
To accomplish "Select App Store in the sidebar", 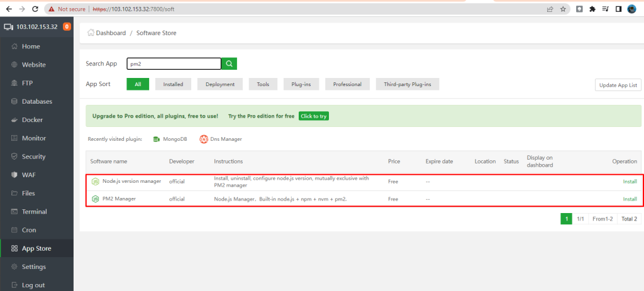I will (36, 248).
